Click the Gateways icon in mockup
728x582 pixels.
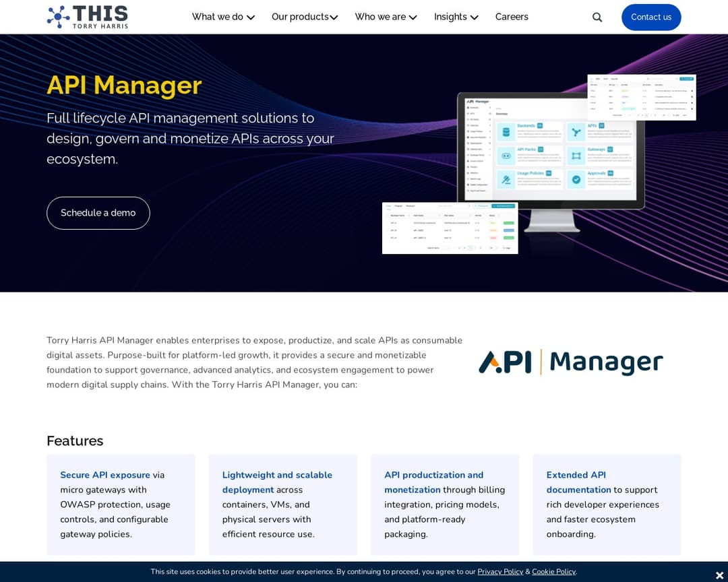tap(576, 156)
